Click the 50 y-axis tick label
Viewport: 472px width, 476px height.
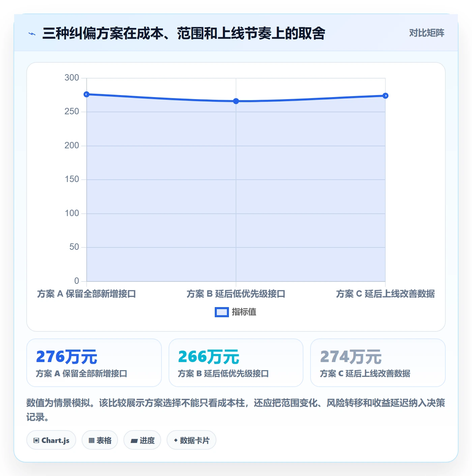point(74,247)
